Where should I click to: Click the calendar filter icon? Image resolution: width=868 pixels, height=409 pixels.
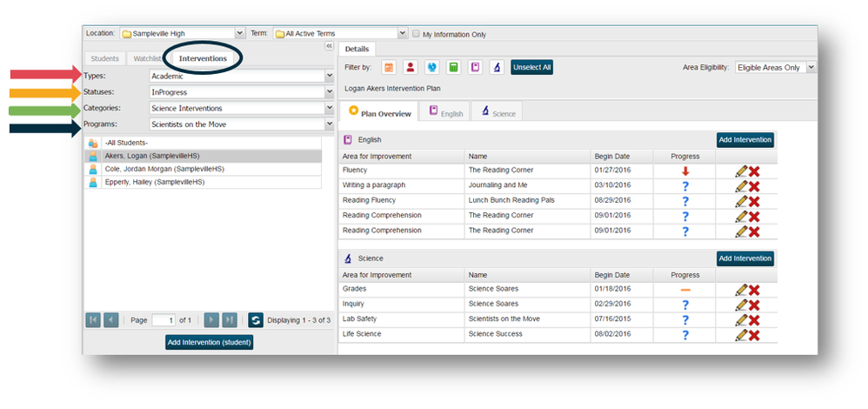(x=389, y=67)
